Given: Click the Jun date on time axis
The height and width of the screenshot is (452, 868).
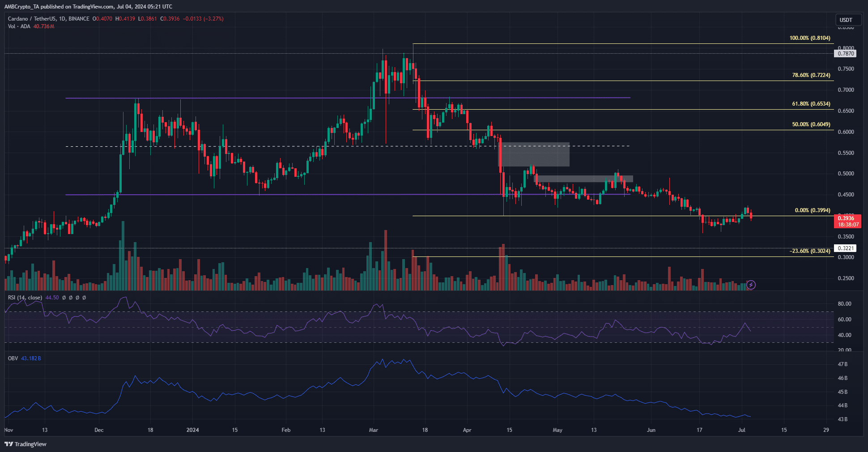Looking at the screenshot, I should pos(651,430).
